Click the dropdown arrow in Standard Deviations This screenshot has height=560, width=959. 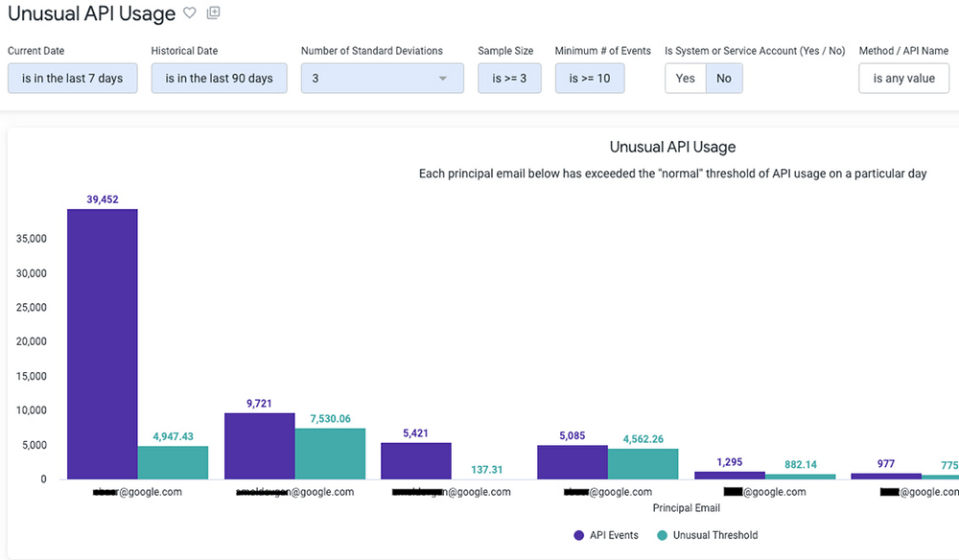(443, 79)
